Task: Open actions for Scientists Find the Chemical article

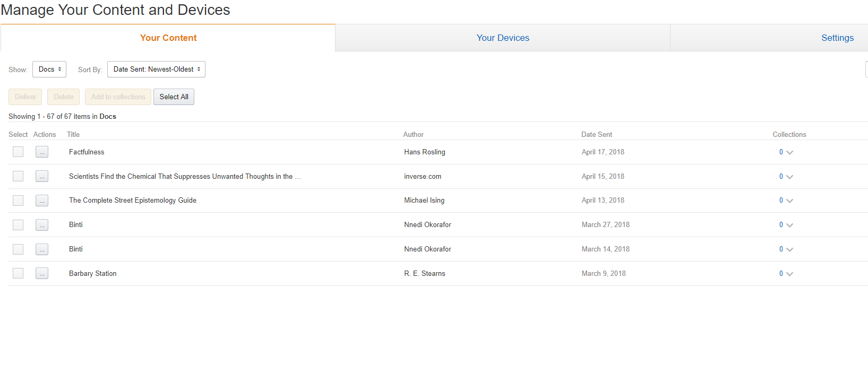Action: click(42, 177)
